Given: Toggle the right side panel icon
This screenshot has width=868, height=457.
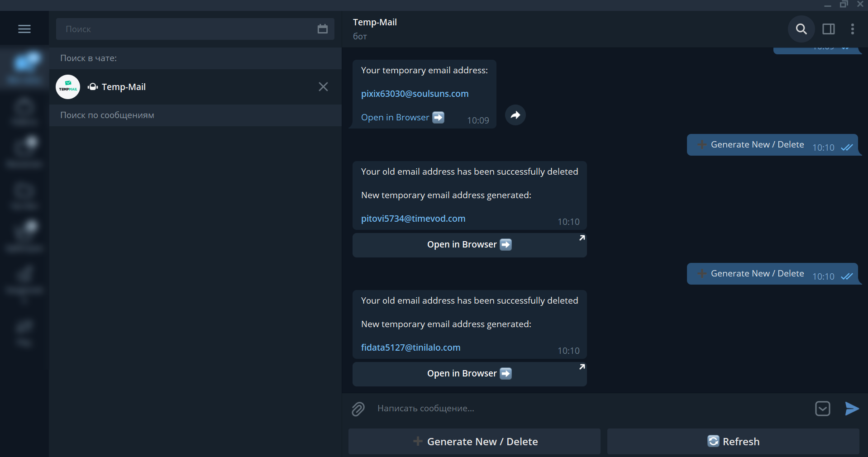Looking at the screenshot, I should click(x=829, y=29).
